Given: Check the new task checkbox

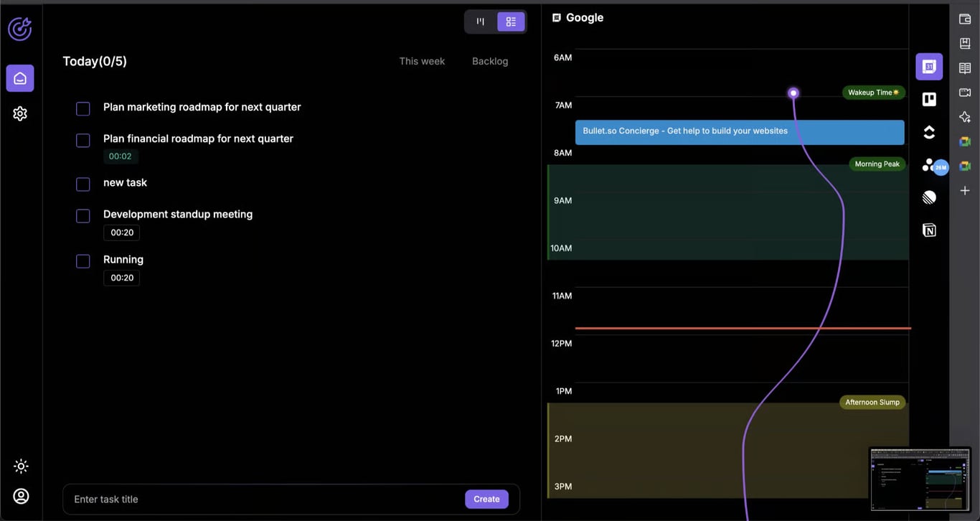Looking at the screenshot, I should click(83, 184).
